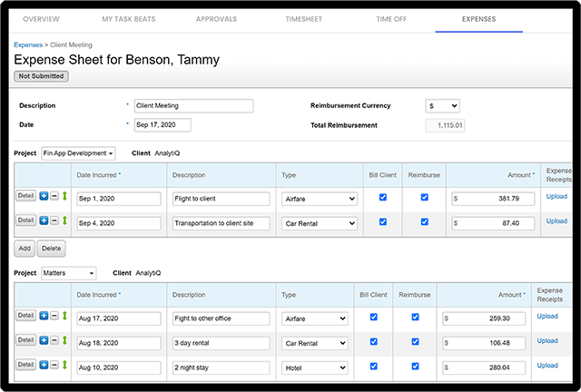
Task: Click plus icon on Fight to other office row
Action: pyautogui.click(x=44, y=316)
